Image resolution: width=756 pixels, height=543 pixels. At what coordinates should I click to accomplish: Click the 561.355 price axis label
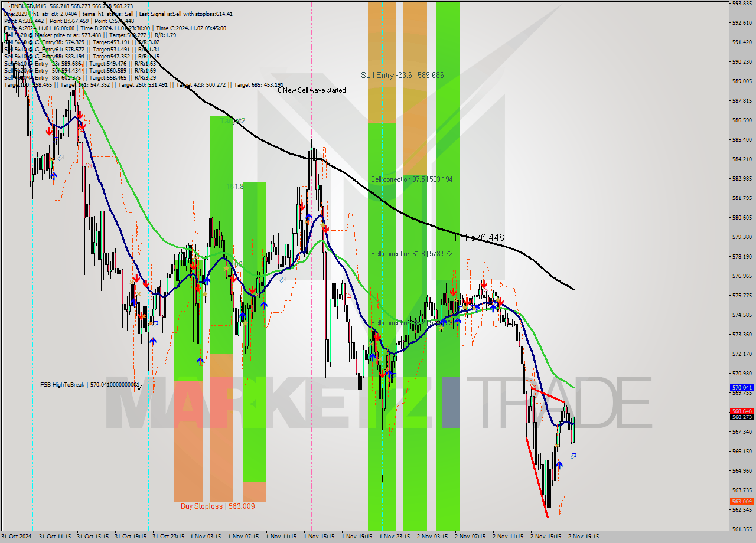click(x=742, y=529)
